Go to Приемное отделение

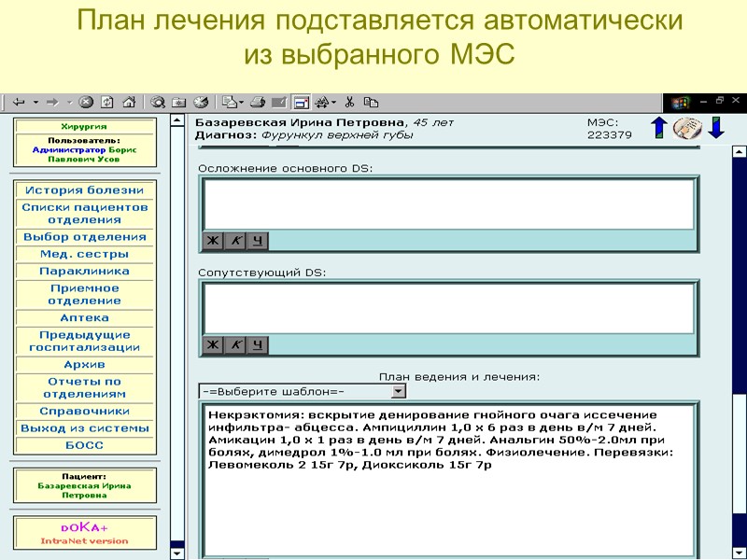84,294
